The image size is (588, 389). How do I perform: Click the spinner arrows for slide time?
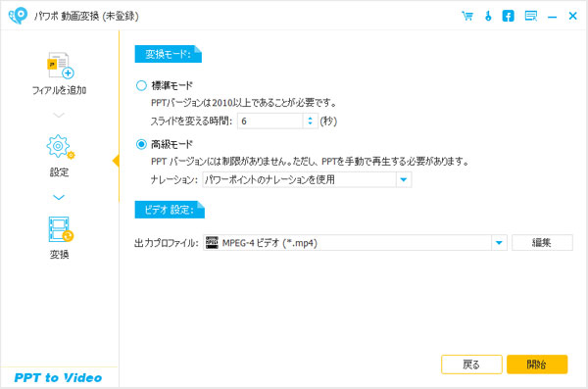(310, 121)
